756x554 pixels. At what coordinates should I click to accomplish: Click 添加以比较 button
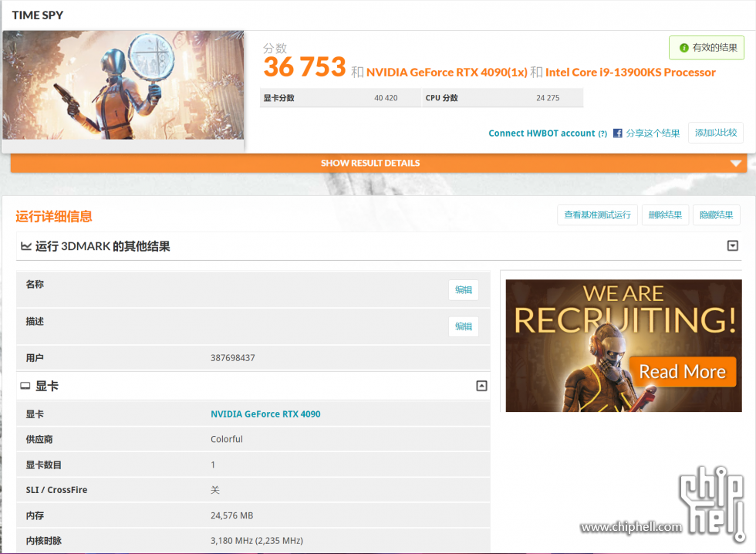pos(716,133)
